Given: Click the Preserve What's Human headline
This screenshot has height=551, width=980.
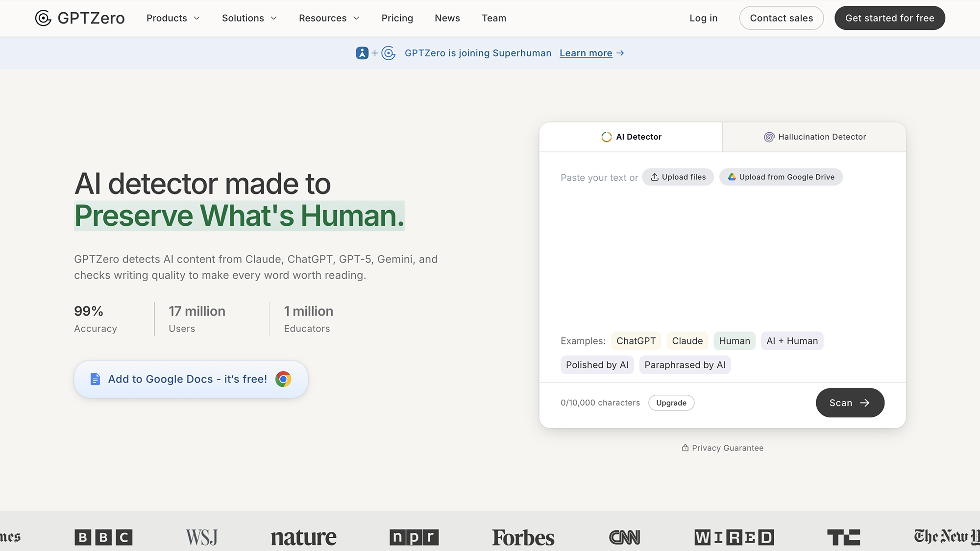Looking at the screenshot, I should (239, 216).
